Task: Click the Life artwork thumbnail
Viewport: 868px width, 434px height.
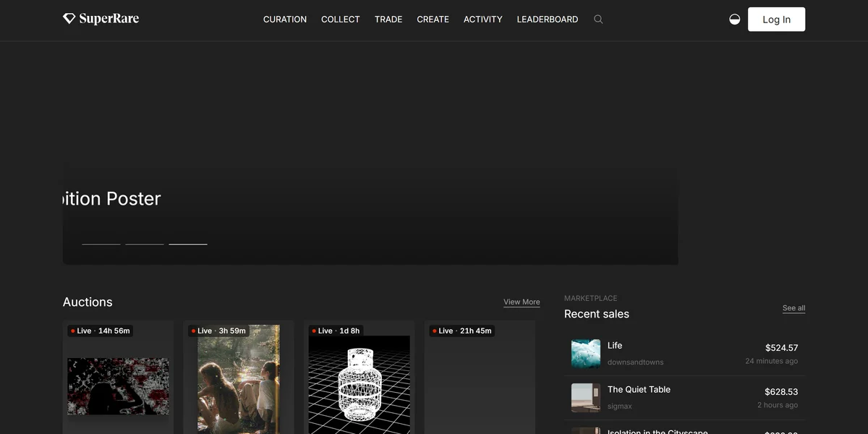Action: point(586,354)
